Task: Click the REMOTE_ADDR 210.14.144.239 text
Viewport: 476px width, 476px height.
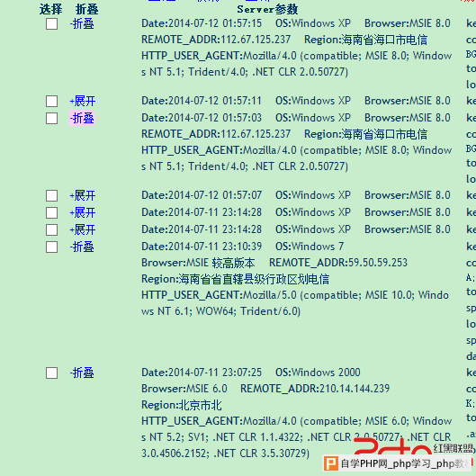Action: [x=315, y=389]
